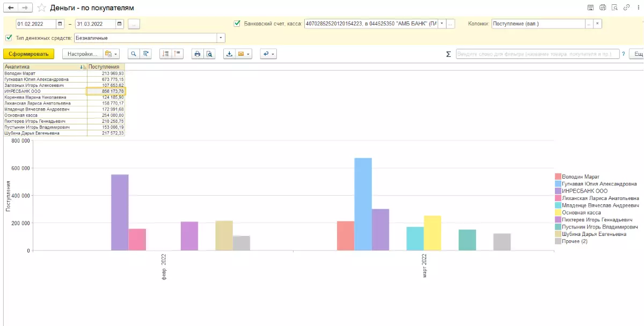Viewport: 644px width, 326px height.
Task: Add report to favorites with star icon
Action: (x=41, y=8)
